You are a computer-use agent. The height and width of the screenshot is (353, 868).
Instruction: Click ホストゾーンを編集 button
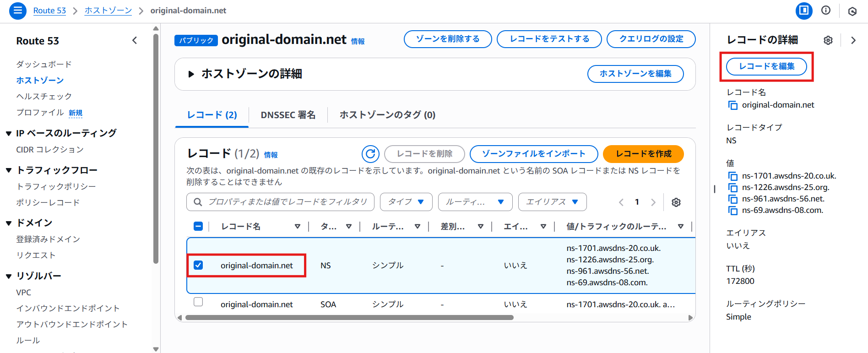point(635,74)
